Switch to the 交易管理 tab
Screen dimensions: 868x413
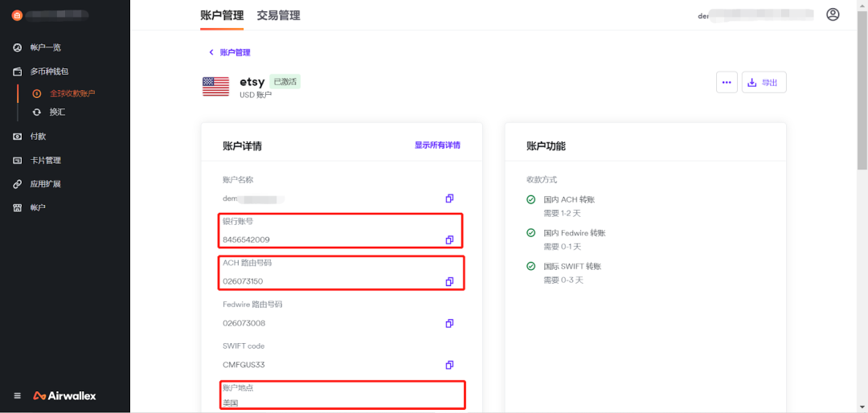(x=278, y=15)
